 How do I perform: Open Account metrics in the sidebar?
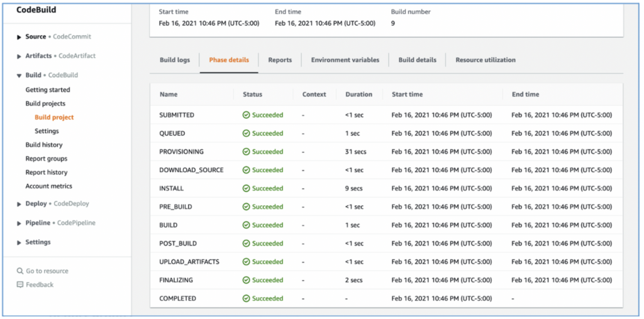tap(49, 186)
